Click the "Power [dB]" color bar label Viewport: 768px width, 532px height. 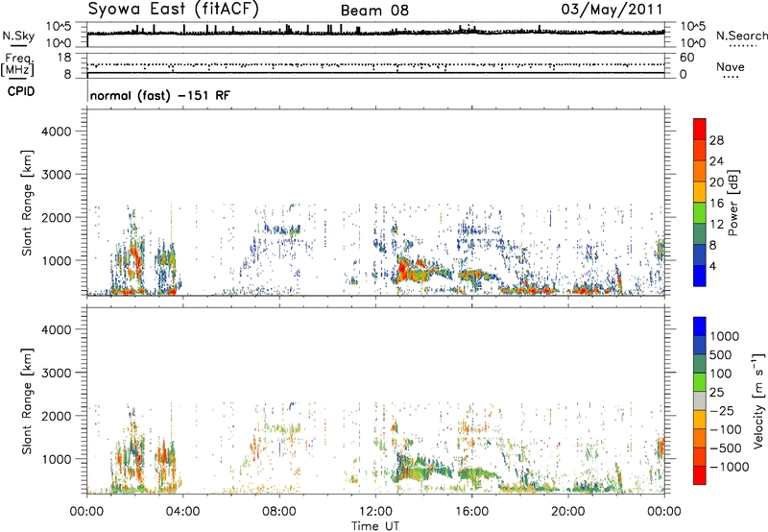pos(732,203)
